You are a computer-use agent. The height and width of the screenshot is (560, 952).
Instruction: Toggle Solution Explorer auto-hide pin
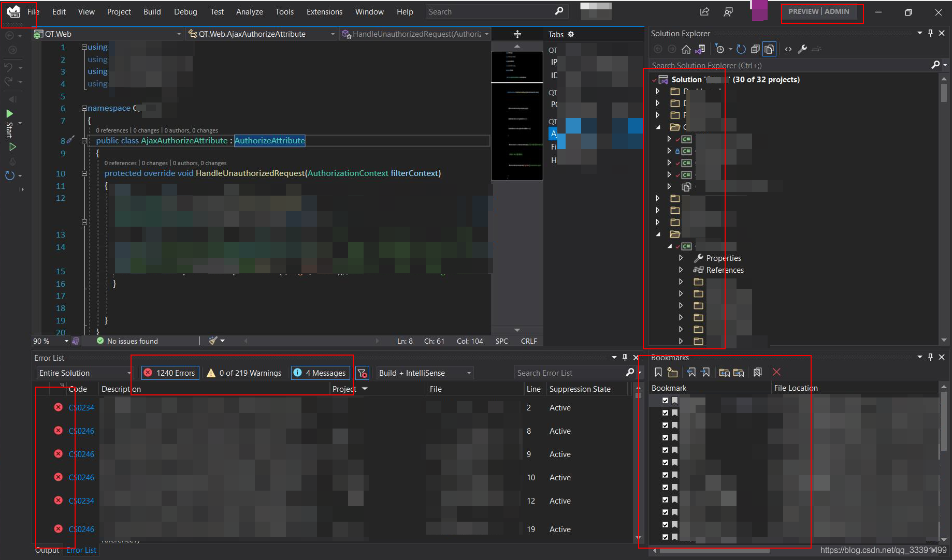[930, 33]
